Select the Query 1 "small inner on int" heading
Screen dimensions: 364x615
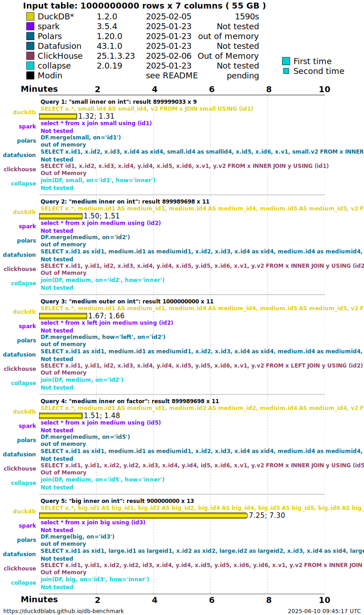119,102
